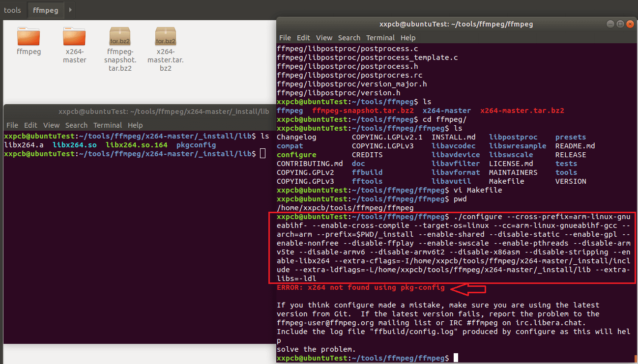Click 'libavfilter' in the ls listing
This screenshot has width=638, height=364.
(x=456, y=164)
